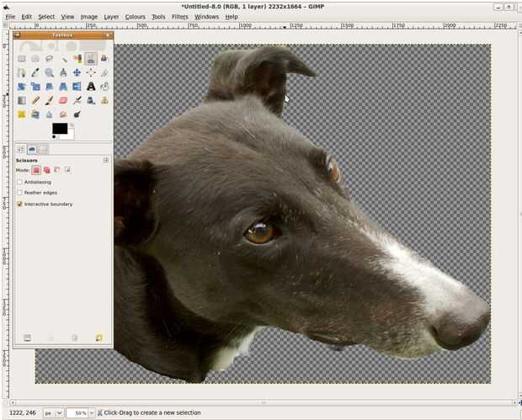Viewport: 522px width, 420px height.
Task: Click the black foreground colour swatch
Action: [x=60, y=128]
